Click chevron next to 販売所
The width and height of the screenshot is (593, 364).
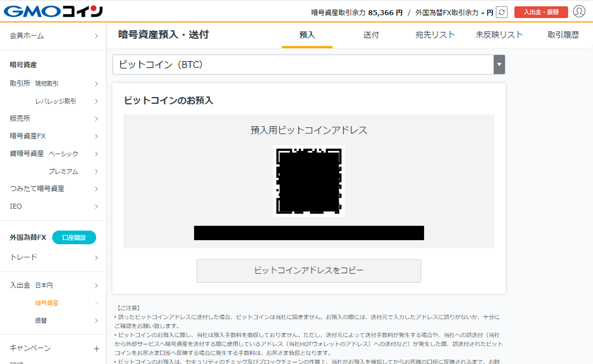click(x=96, y=119)
